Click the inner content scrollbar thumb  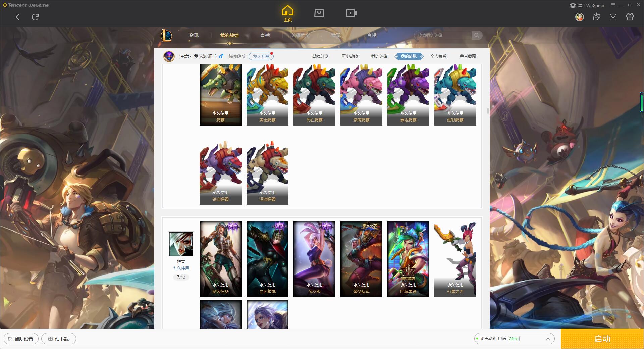point(488,111)
